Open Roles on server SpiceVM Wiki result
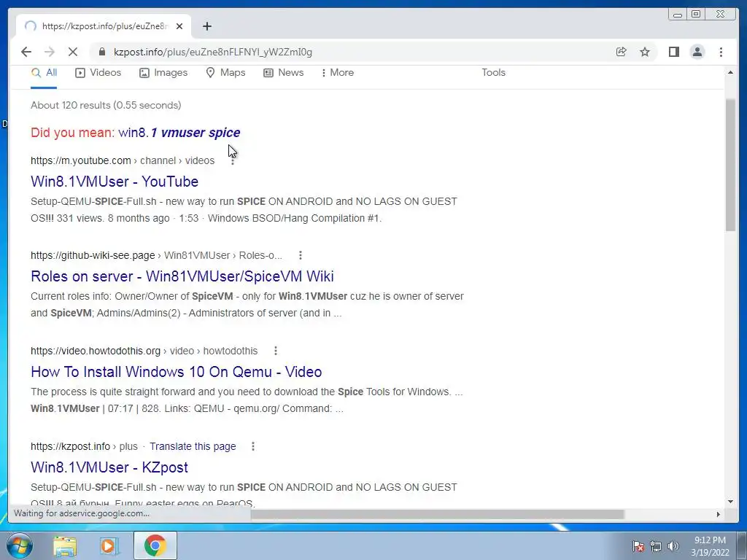Viewport: 747px width, 560px height. coord(182,276)
